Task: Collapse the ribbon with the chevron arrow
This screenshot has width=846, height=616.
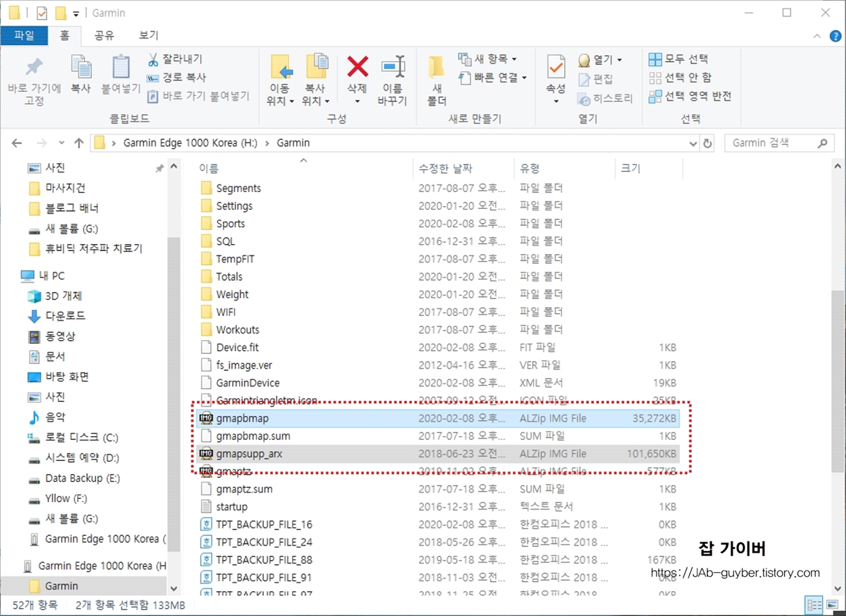Action: pyautogui.click(x=817, y=35)
